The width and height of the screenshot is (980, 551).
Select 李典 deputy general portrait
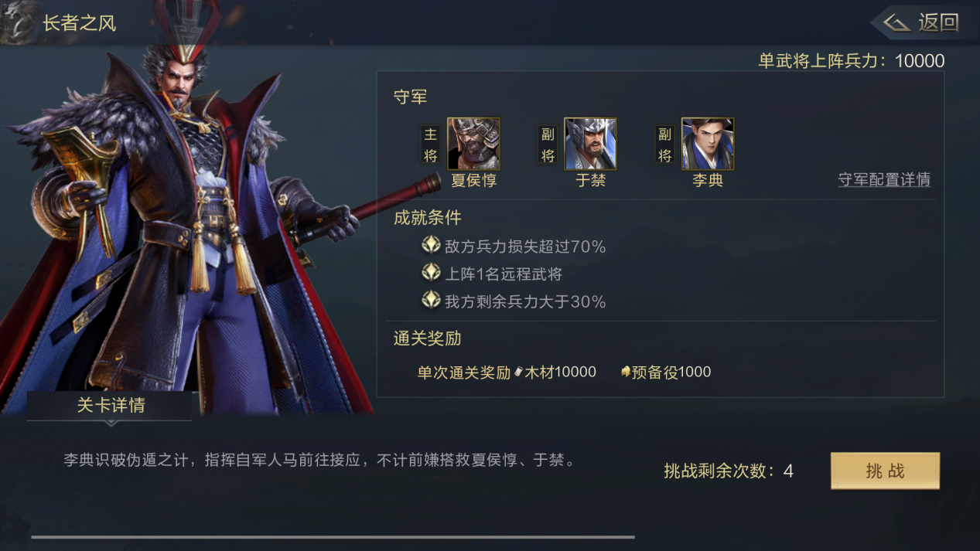click(707, 144)
